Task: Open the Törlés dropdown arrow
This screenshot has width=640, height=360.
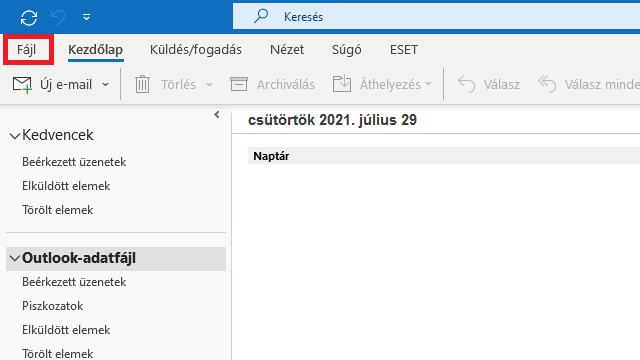Action: tap(209, 84)
